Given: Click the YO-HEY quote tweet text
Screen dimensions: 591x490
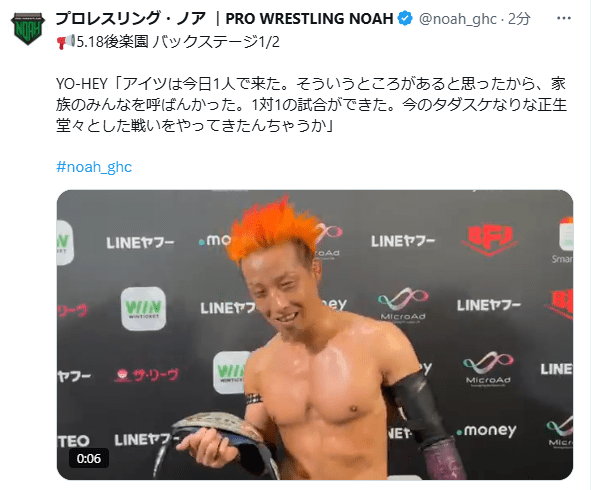Looking at the screenshot, I should (311, 105).
